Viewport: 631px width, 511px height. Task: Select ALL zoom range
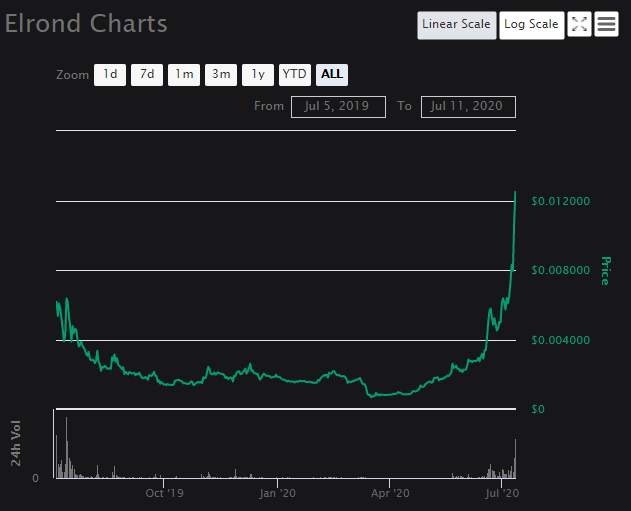point(332,75)
